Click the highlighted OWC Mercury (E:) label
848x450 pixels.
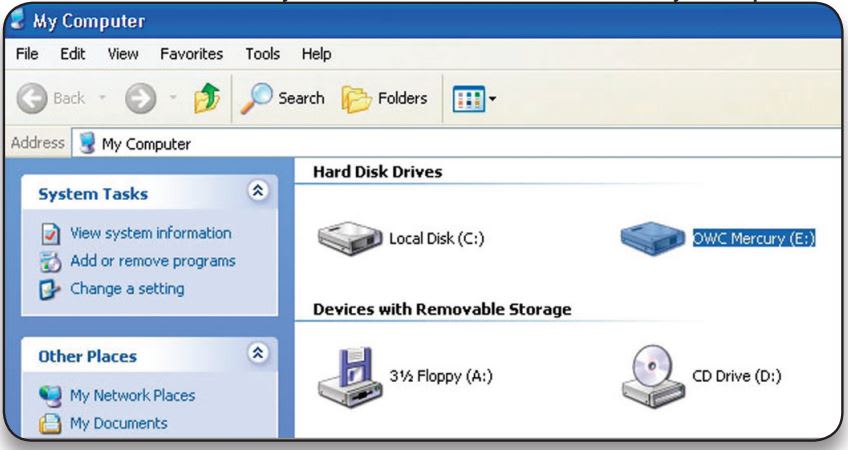pyautogui.click(x=754, y=238)
